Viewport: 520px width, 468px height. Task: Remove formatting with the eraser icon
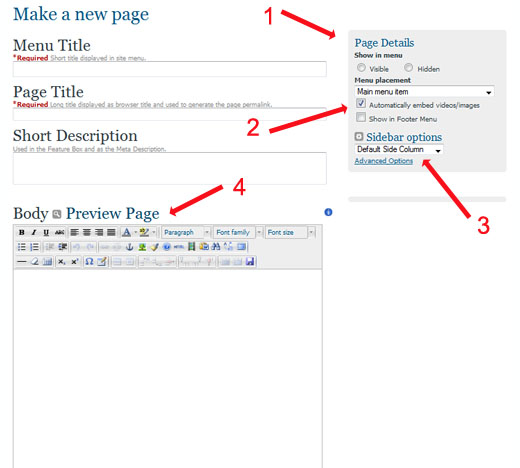[x=34, y=262]
